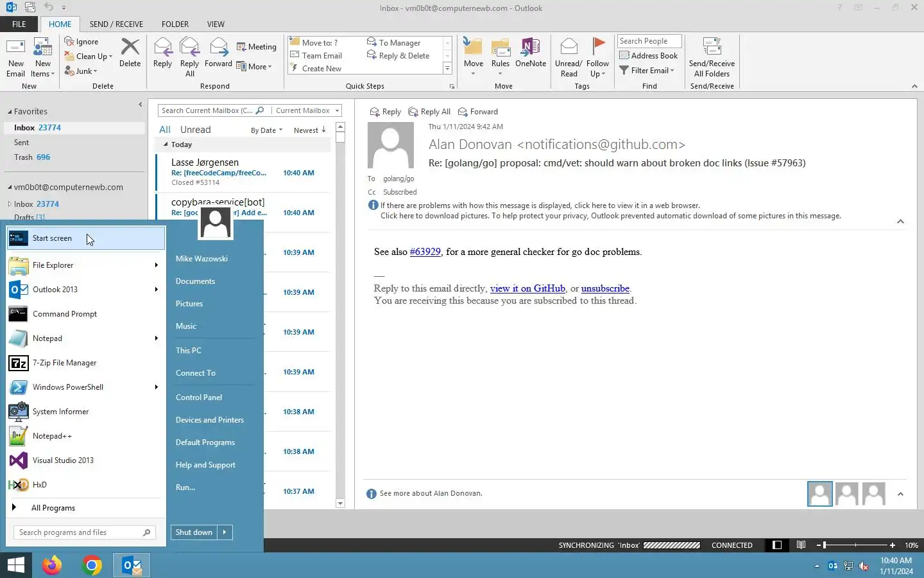Viewport: 924px width, 578px height.
Task: Click Forward in the reading pane
Action: click(x=478, y=112)
